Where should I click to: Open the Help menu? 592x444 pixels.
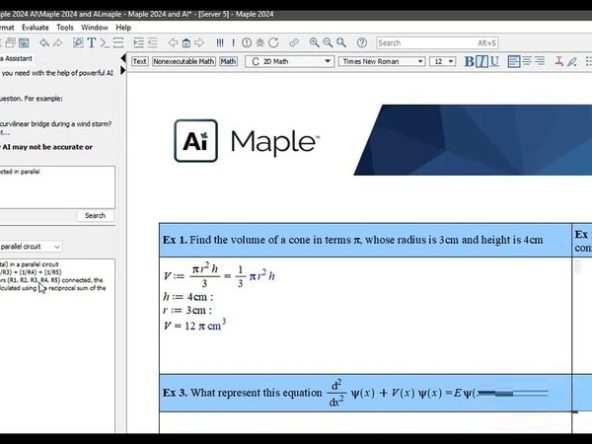pos(123,27)
